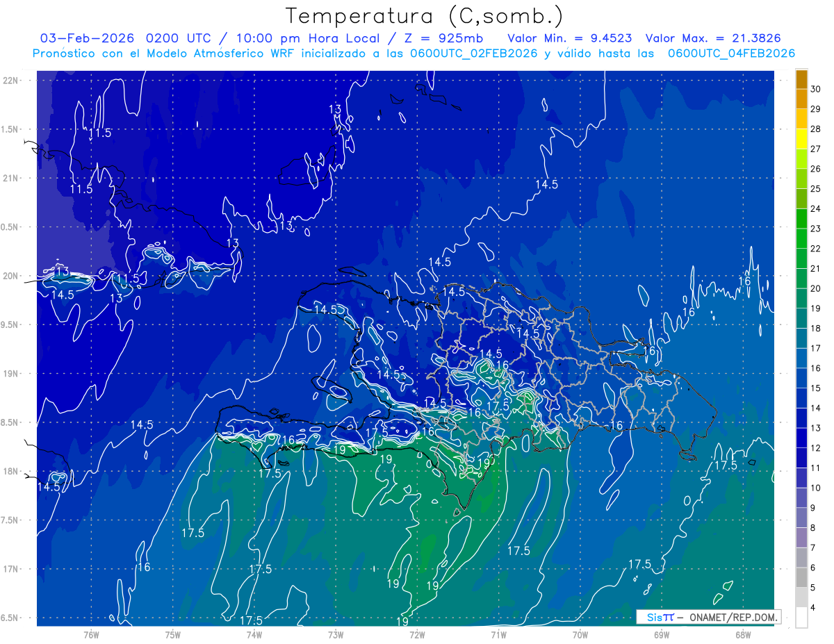The height and width of the screenshot is (644, 834).
Task: Select the lime swatch between 26 and 27
Action: (801, 159)
